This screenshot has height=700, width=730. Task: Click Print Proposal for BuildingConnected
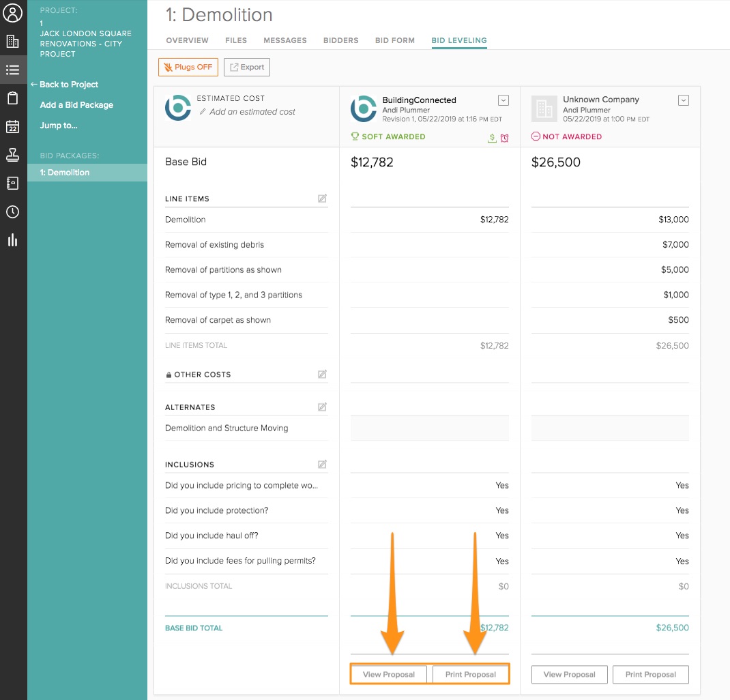point(470,674)
